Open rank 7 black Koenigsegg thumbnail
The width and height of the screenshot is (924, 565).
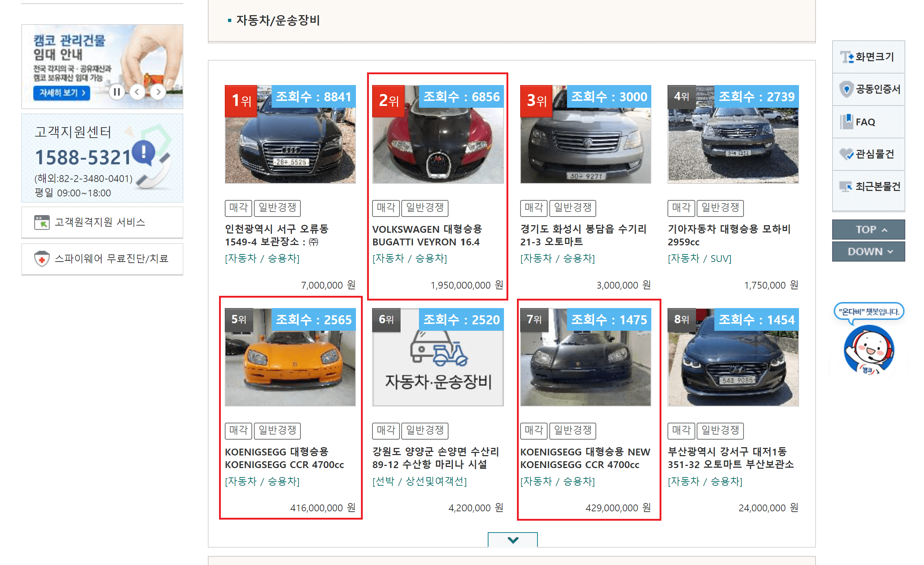[x=585, y=357]
